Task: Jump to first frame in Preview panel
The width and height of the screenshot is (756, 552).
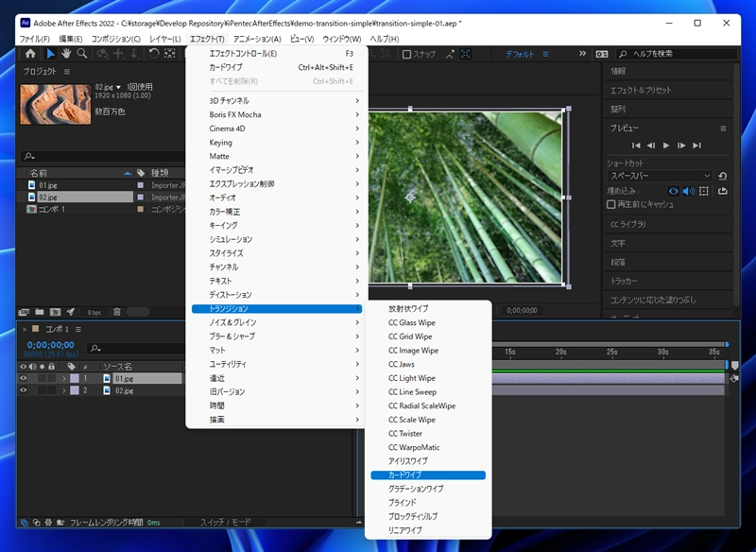Action: click(636, 146)
